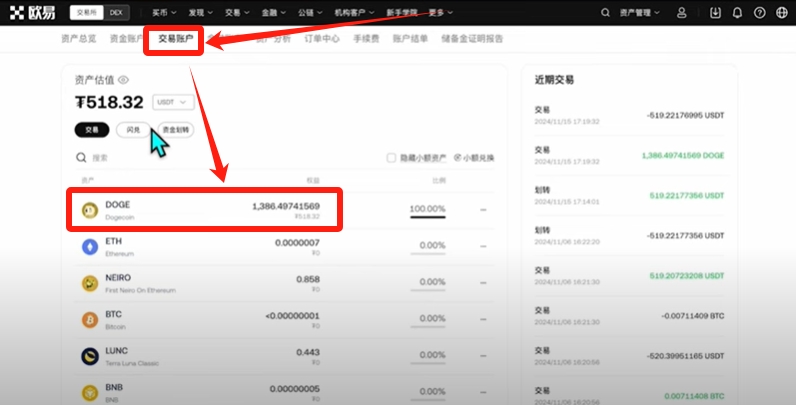Click the Bitcoin coin icon

coord(90,320)
